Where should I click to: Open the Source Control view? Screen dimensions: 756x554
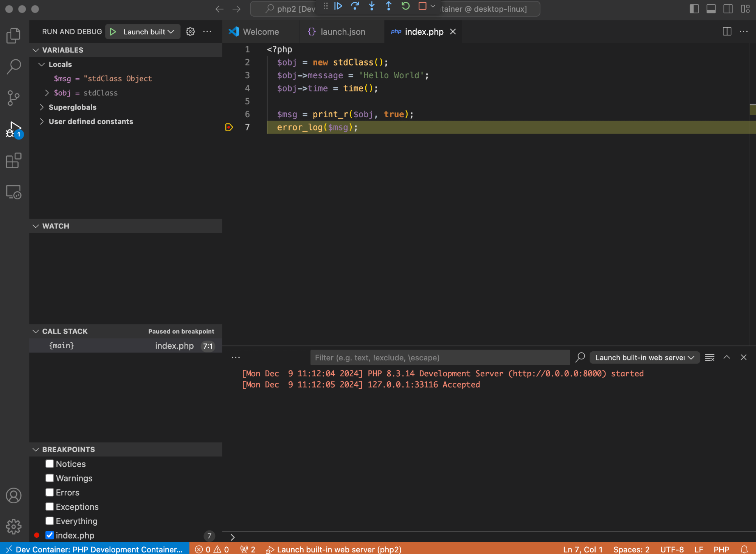[14, 98]
